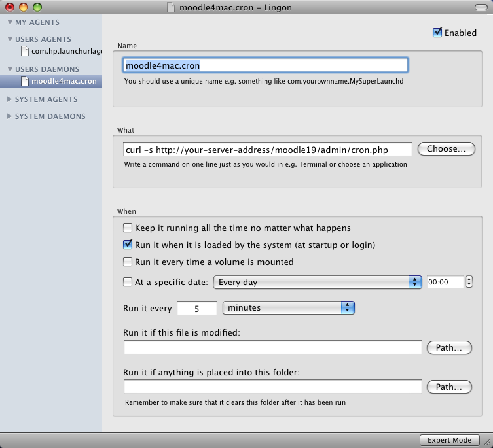Uncheck the Enabled checkbox
This screenshot has width=493, height=448.
point(437,33)
